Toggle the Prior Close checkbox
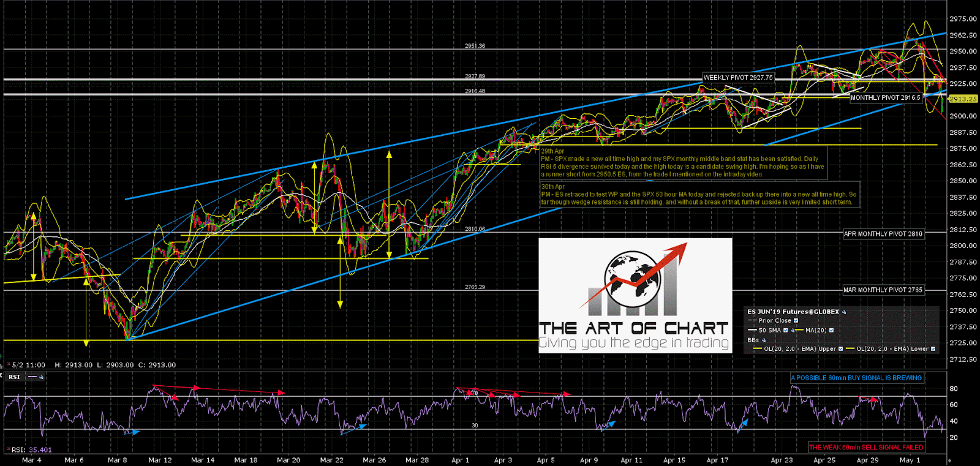 point(796,320)
